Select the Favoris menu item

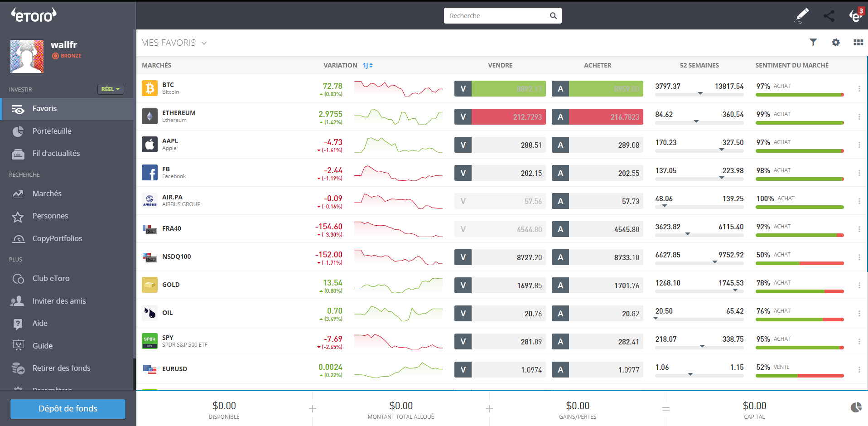[x=44, y=108]
